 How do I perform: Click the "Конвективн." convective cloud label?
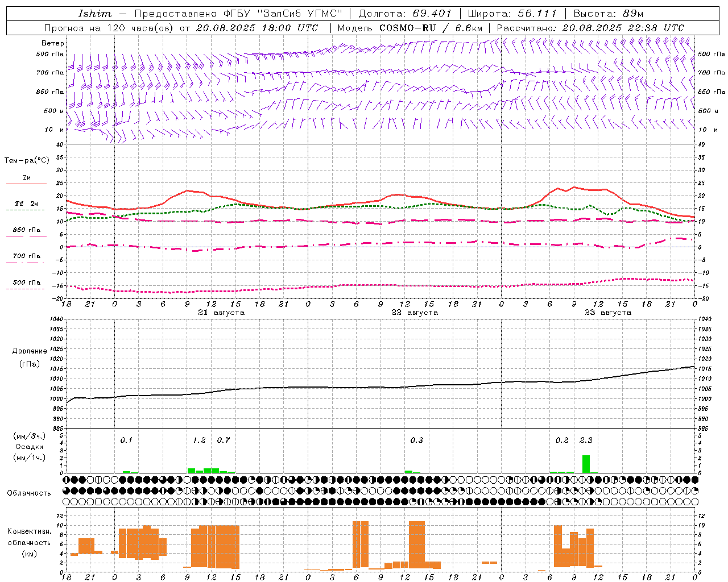click(x=30, y=531)
